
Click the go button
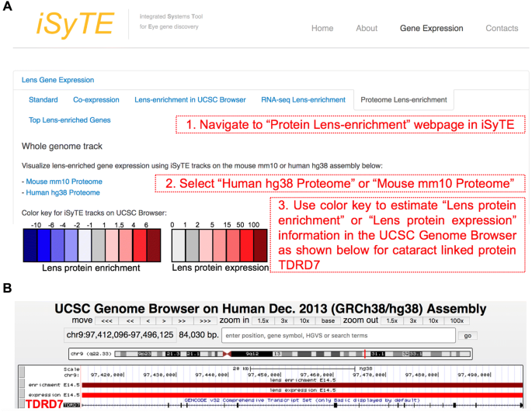[x=468, y=335]
